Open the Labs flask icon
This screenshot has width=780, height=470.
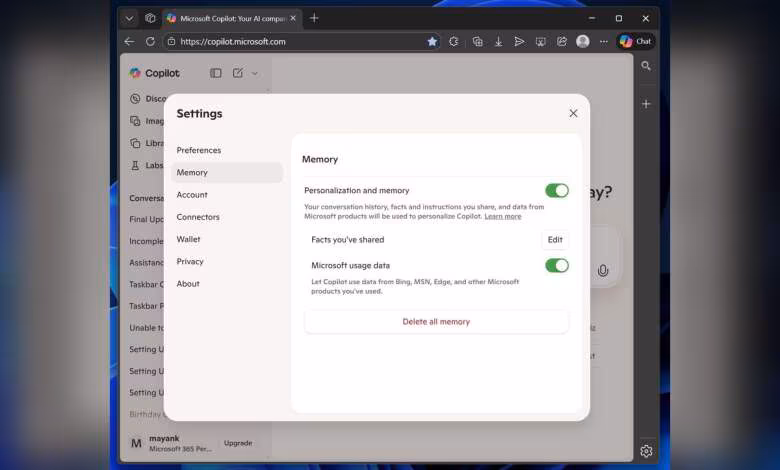tap(135, 166)
